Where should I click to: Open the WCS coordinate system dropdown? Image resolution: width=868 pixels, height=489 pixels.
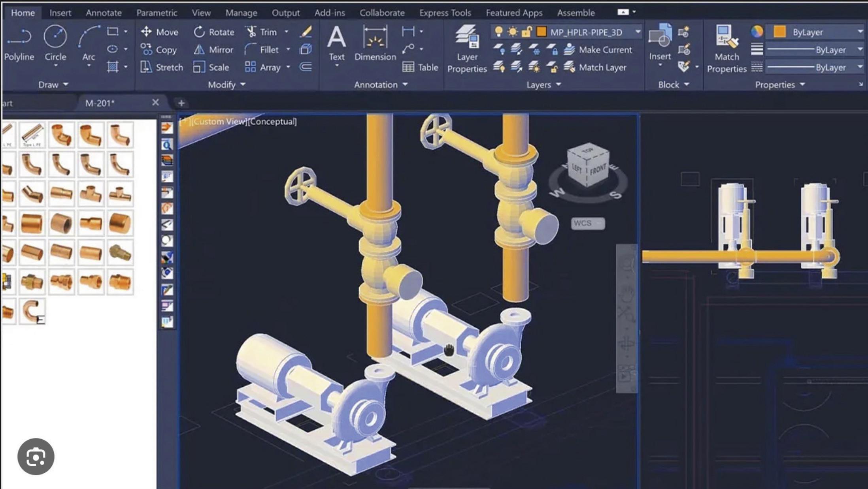(588, 223)
